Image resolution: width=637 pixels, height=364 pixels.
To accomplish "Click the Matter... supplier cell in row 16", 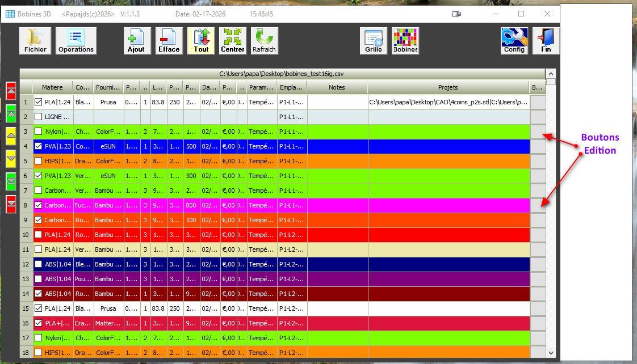I will pos(108,323).
